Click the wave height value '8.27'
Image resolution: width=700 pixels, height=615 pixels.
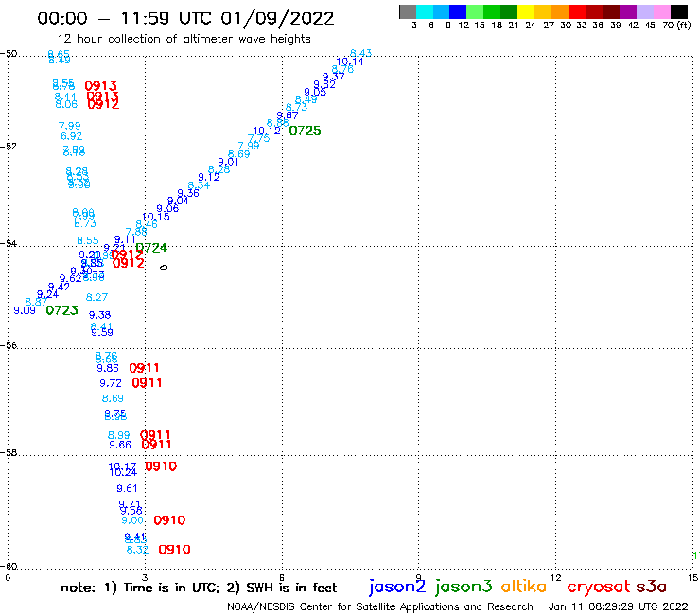tap(96, 297)
